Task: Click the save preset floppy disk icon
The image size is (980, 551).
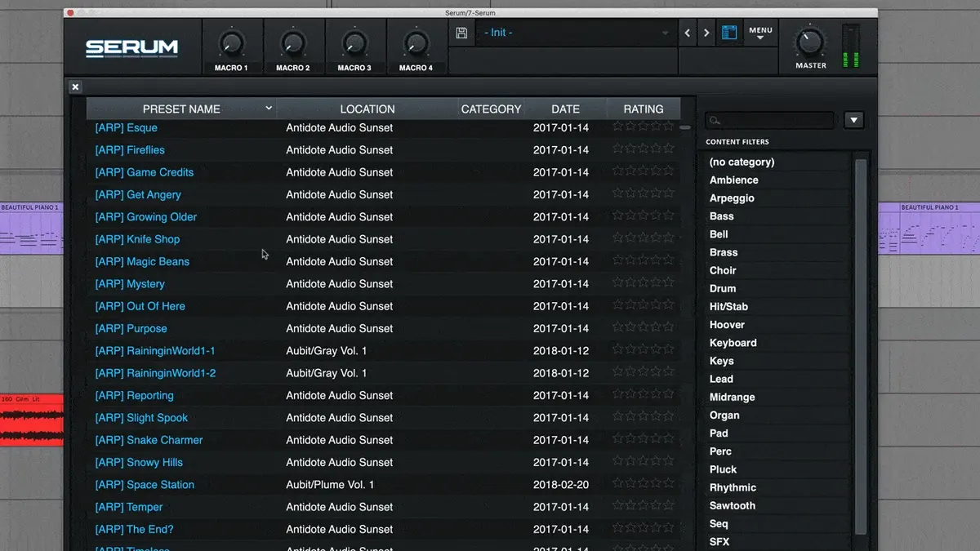Action: [x=462, y=33]
